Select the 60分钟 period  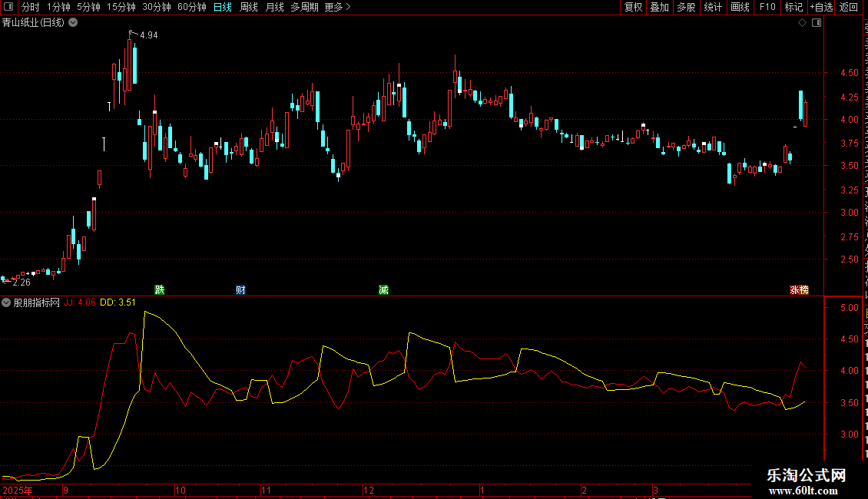[x=192, y=7]
